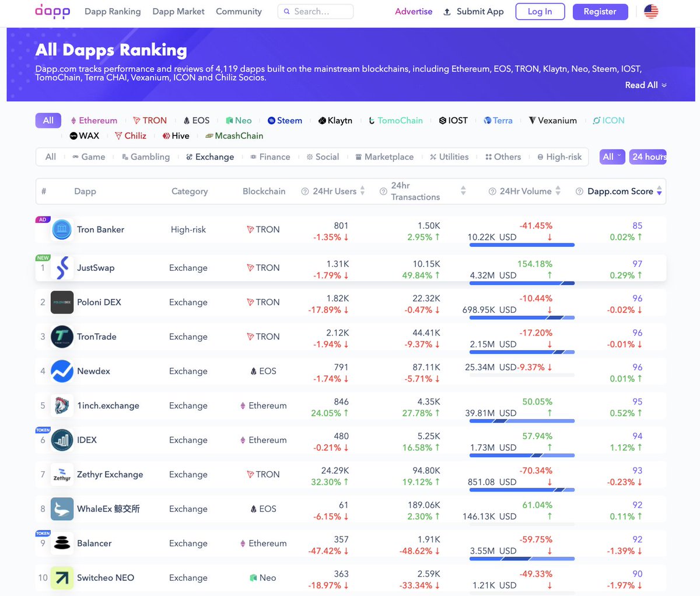This screenshot has height=596, width=700.
Task: Open the 24 hours period dropdown
Action: pos(648,156)
